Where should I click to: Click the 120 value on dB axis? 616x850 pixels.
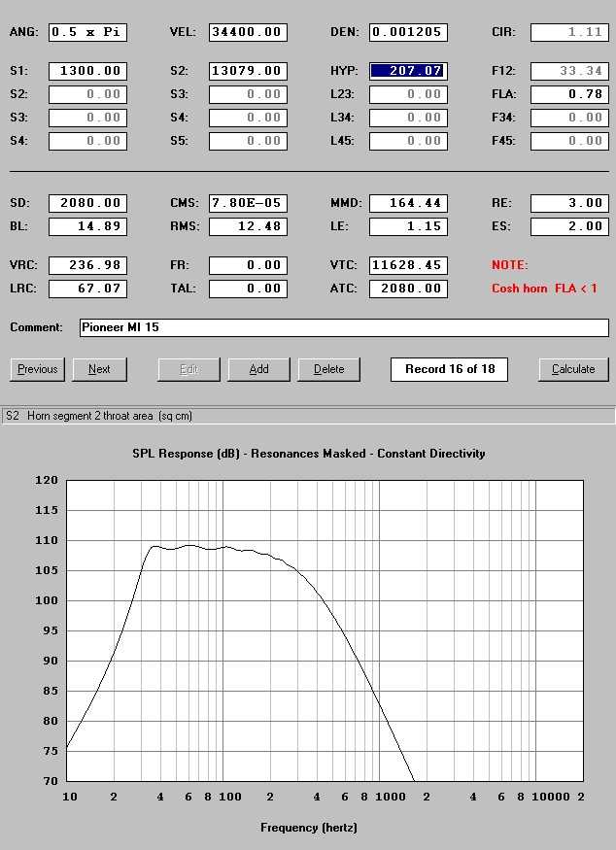(47, 480)
